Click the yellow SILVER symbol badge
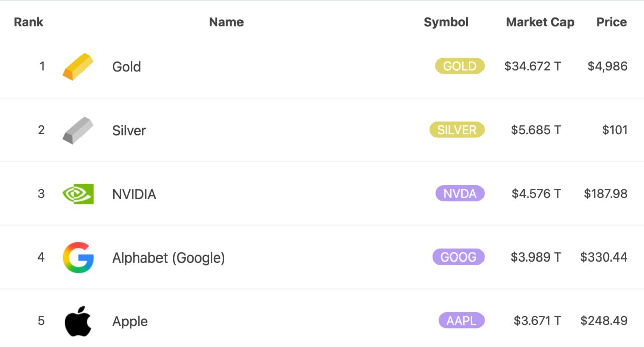The height and width of the screenshot is (347, 644). click(x=456, y=130)
